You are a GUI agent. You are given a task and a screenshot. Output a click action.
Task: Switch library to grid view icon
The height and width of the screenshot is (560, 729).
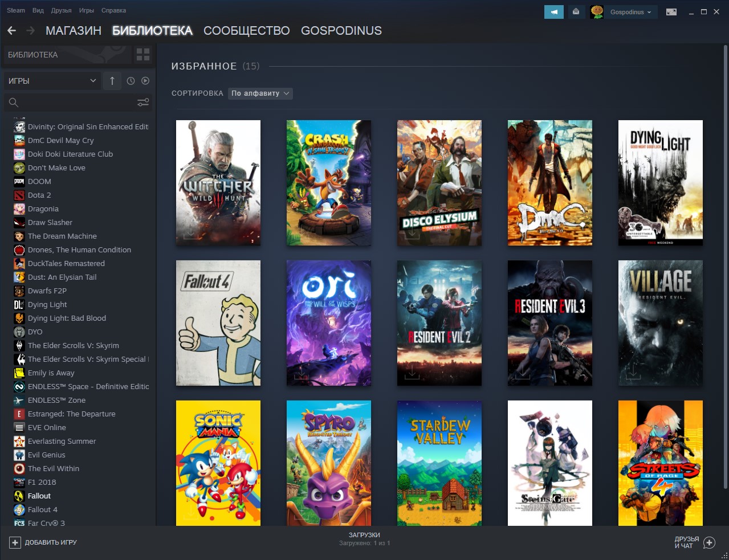143,55
